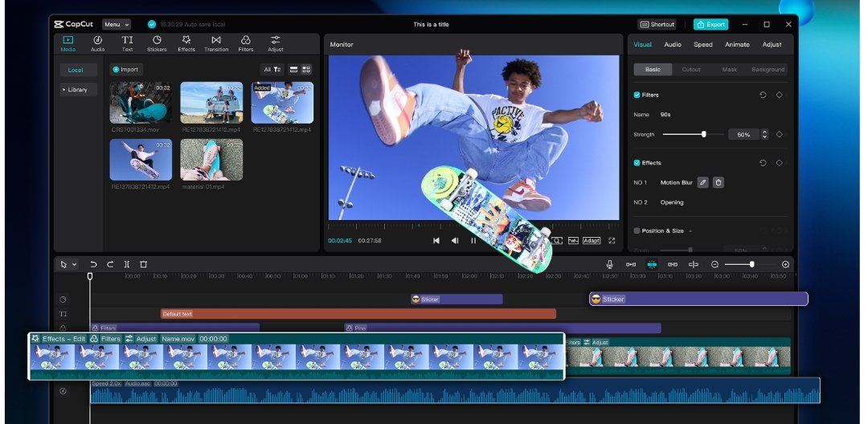
Task: Select the beach car clip thumbnail
Action: 211,103
